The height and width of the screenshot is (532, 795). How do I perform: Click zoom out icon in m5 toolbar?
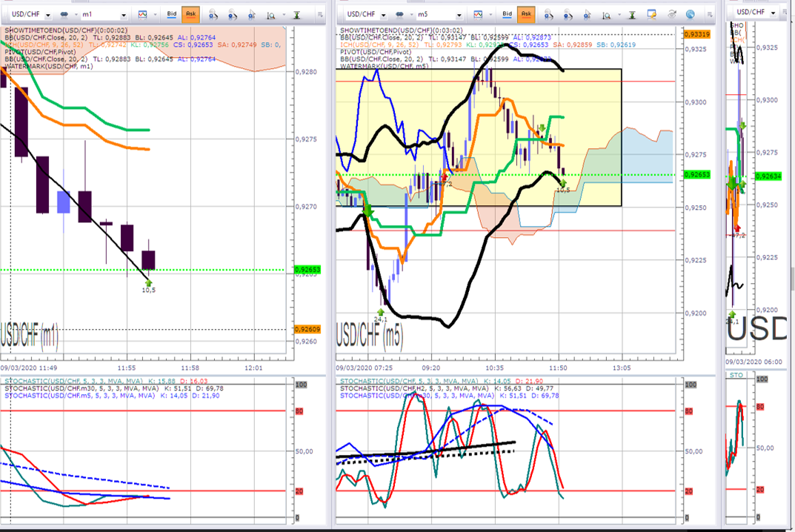(x=568, y=16)
